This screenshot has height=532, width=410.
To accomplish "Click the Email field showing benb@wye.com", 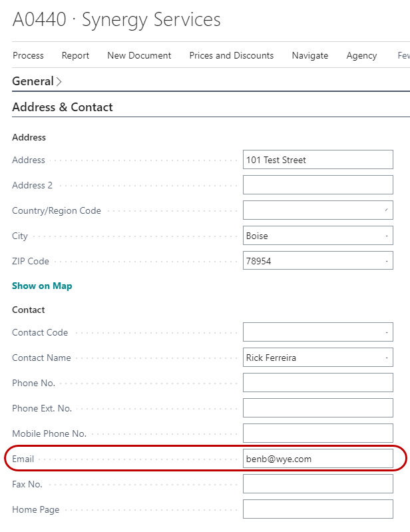I will [317, 459].
